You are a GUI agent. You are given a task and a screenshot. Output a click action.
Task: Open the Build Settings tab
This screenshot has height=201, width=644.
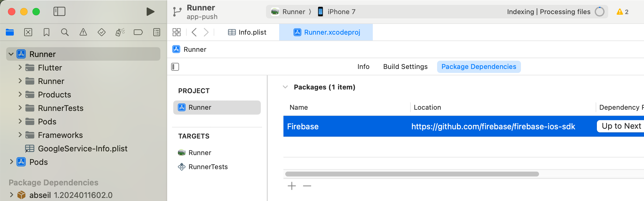(405, 66)
